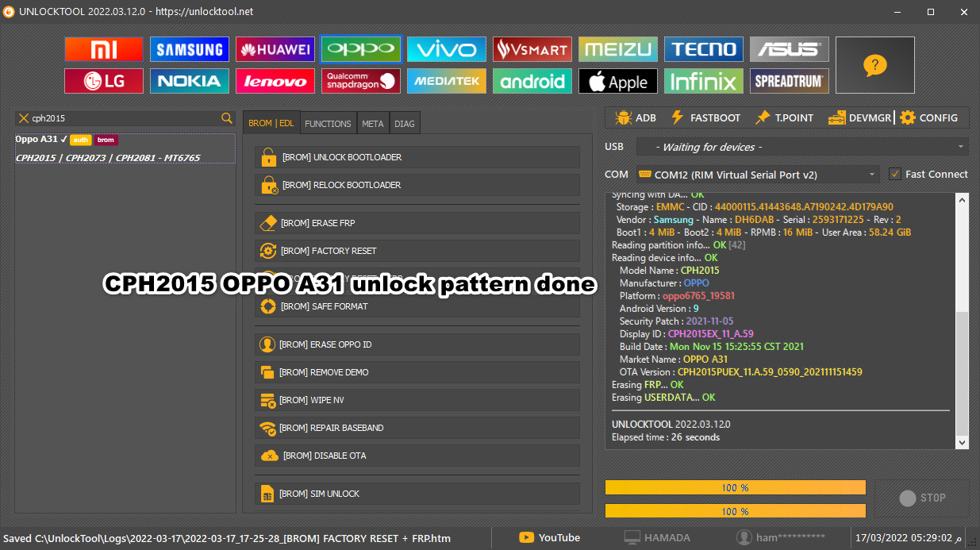Image resolution: width=980 pixels, height=550 pixels.
Task: Click the upper 100% progress bar
Action: pos(736,487)
